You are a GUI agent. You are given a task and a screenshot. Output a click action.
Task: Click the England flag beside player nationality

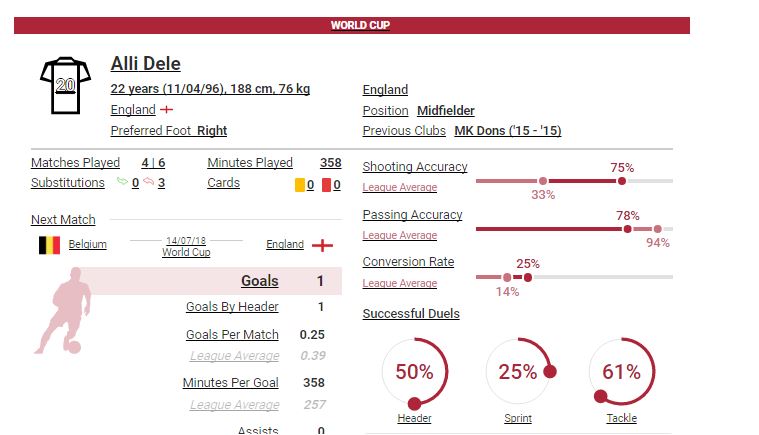167,110
